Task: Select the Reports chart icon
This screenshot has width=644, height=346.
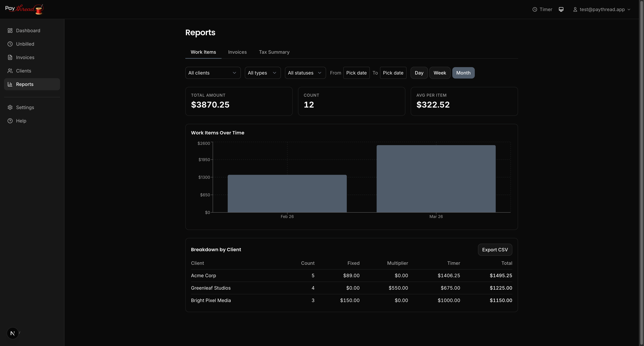Action: coord(10,84)
